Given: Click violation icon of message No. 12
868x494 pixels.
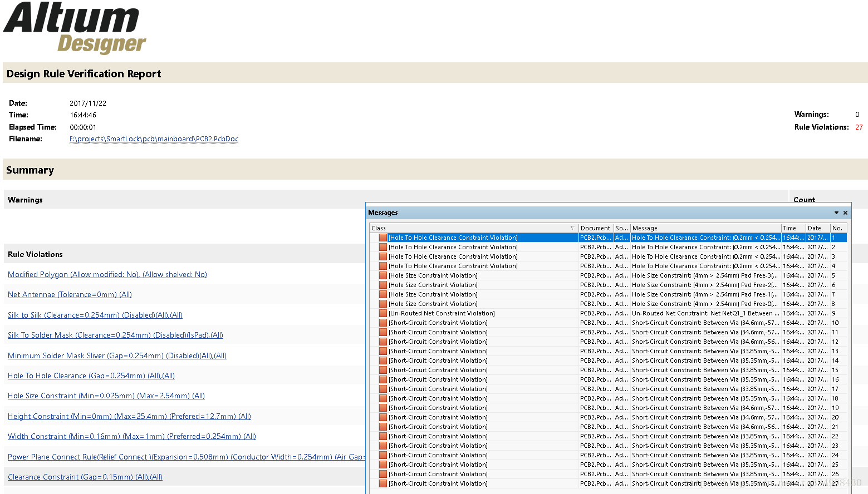Looking at the screenshot, I should 383,342.
